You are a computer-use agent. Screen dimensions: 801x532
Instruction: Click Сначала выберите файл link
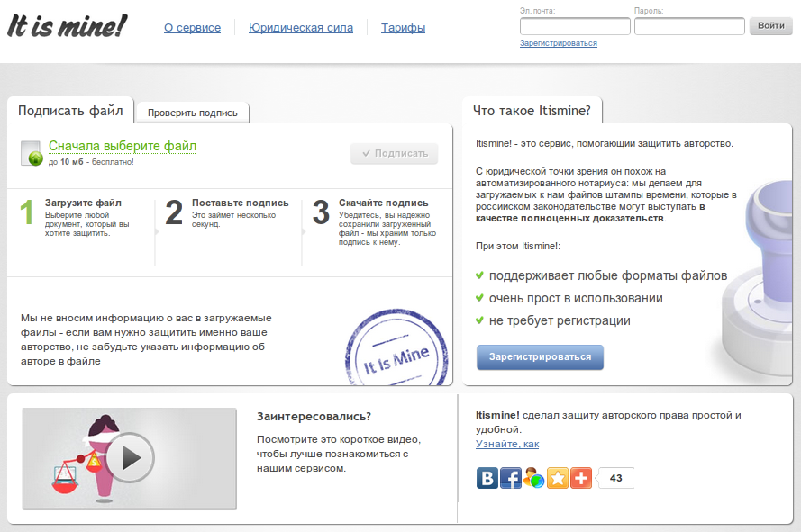click(x=123, y=146)
